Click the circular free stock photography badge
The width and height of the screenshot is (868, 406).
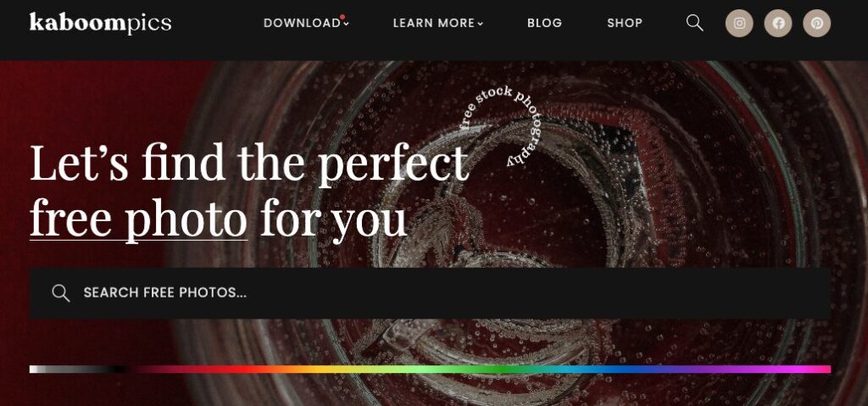499,125
